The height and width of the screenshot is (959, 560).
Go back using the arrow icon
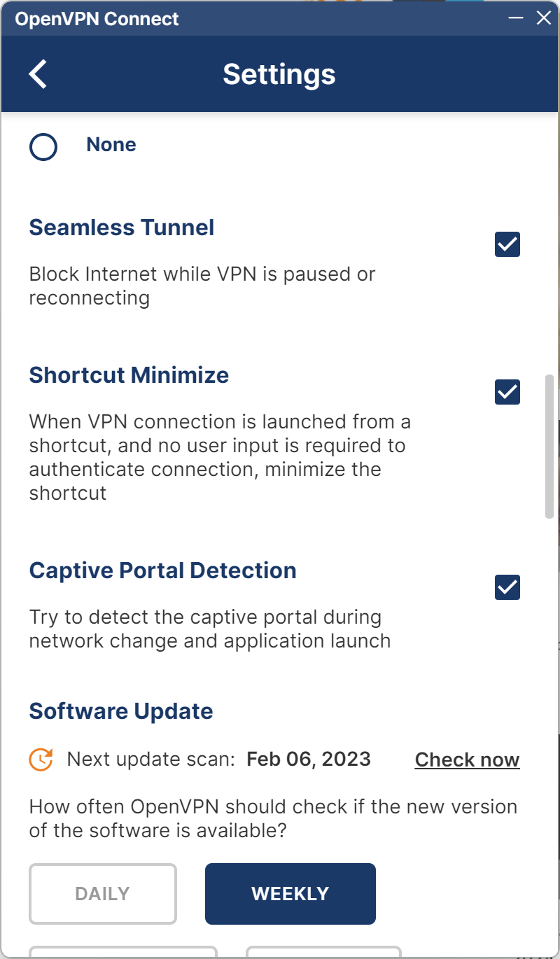tap(38, 74)
